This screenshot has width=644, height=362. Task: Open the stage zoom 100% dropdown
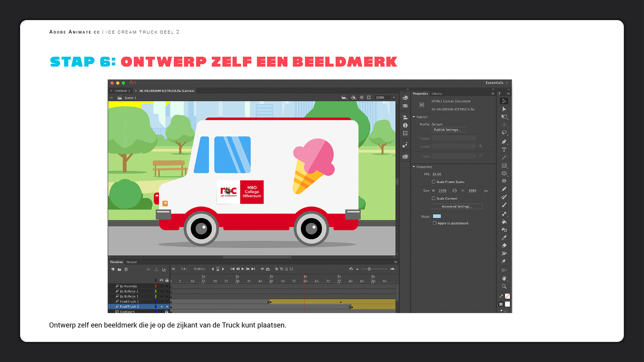click(x=394, y=98)
